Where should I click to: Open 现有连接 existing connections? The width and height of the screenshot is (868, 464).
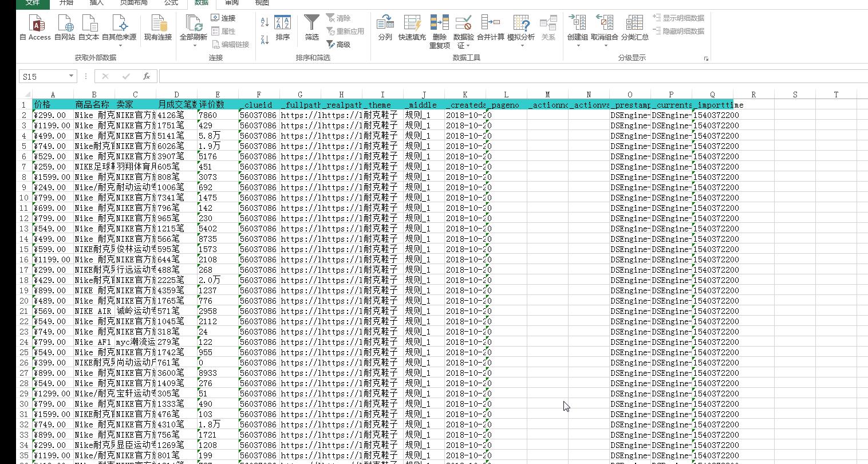point(158,28)
